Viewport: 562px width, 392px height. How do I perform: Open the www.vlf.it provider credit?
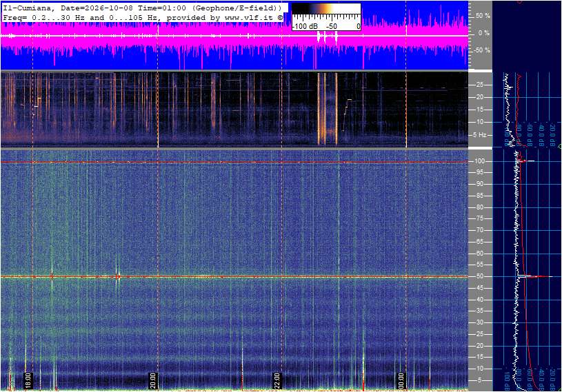(x=250, y=17)
